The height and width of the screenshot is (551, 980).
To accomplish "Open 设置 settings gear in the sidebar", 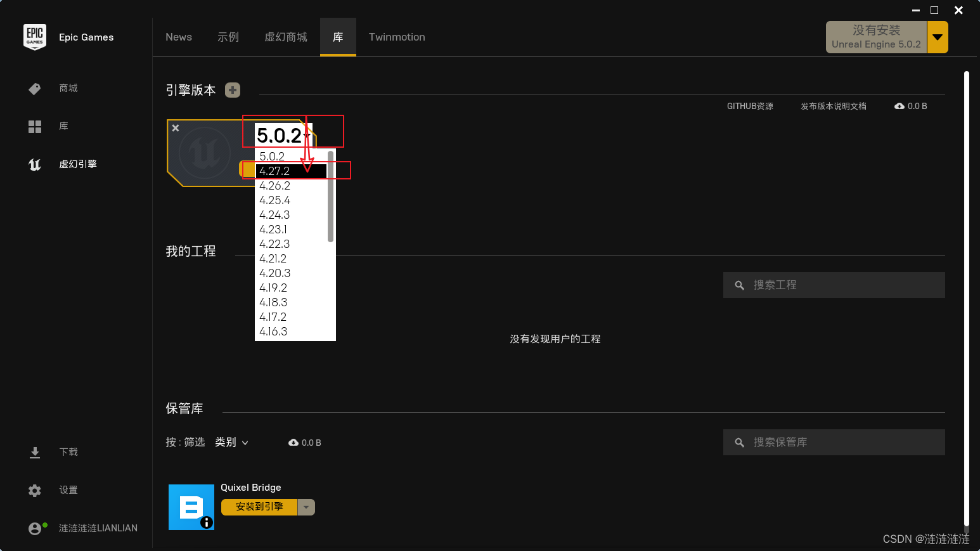I will [53, 490].
